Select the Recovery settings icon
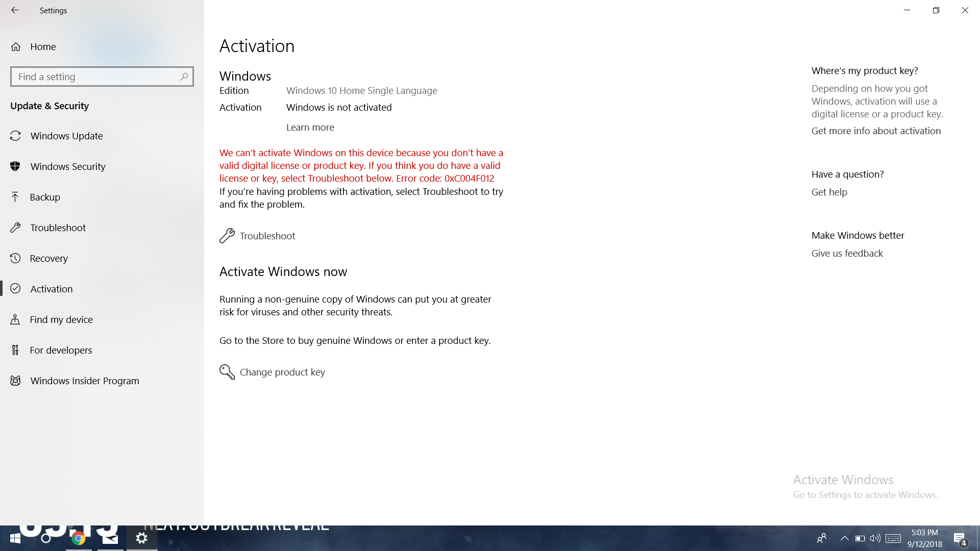 click(15, 258)
